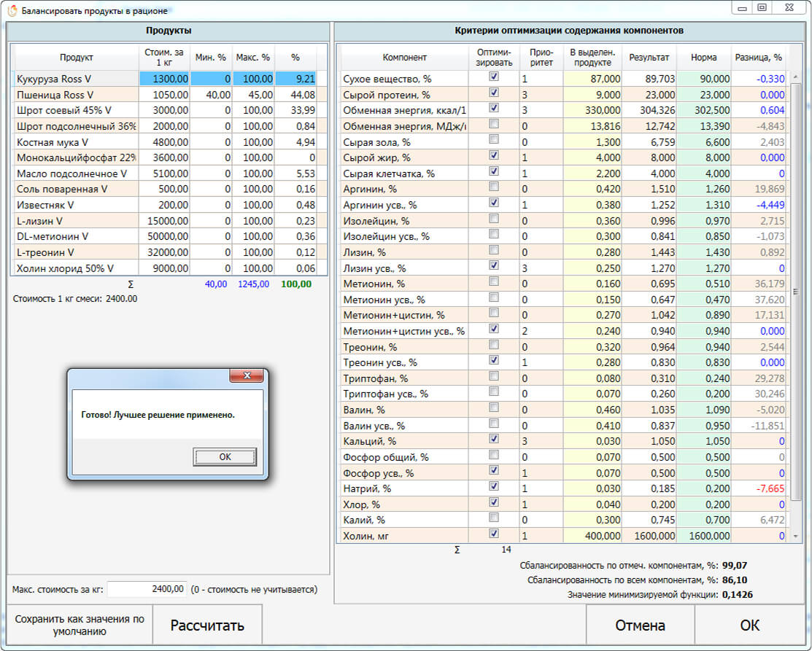Toggle the optimize checkbox for Кальций, %
The width and height of the screenshot is (812, 651).
tap(494, 439)
